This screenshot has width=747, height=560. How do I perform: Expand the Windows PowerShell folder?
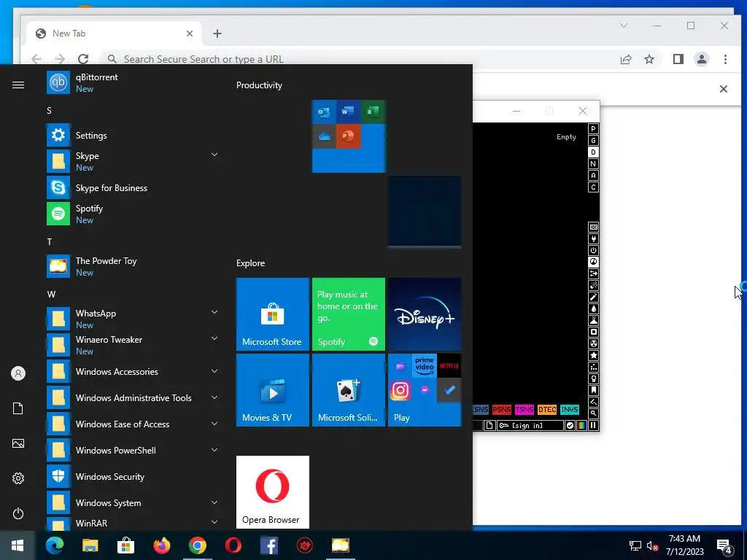pos(214,450)
